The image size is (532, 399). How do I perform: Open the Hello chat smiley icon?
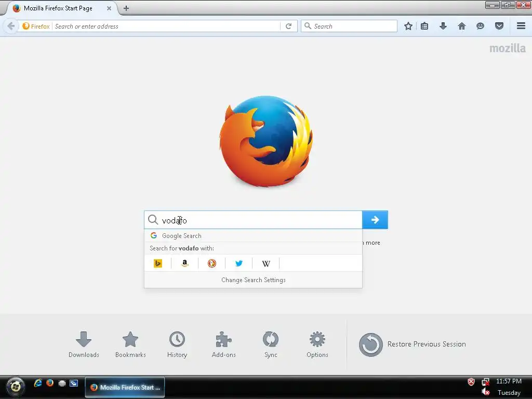click(x=480, y=26)
